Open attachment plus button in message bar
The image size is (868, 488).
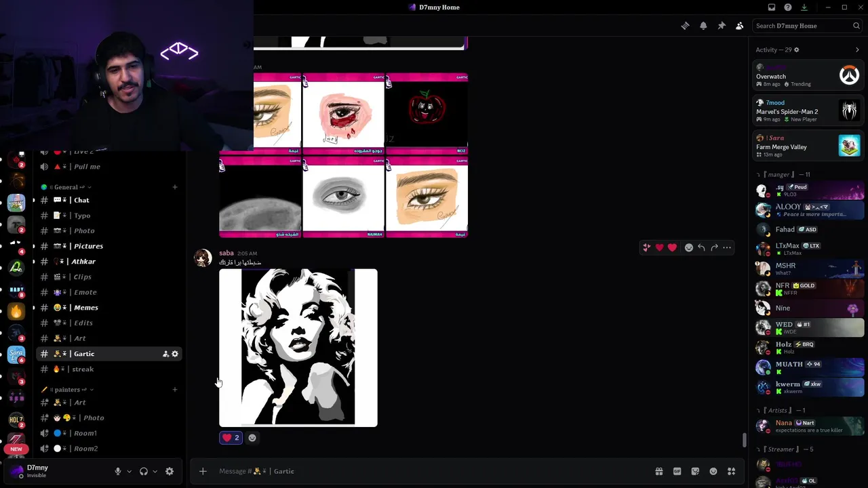203,471
